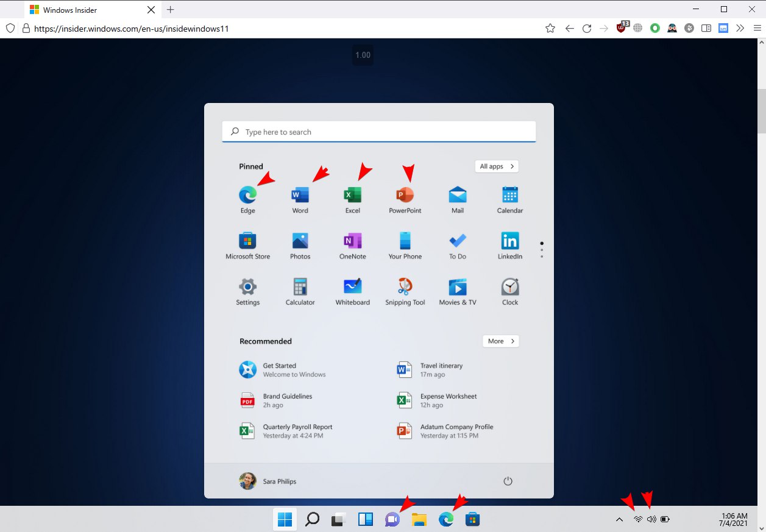Show more tools overflow chevrons

(x=740, y=28)
